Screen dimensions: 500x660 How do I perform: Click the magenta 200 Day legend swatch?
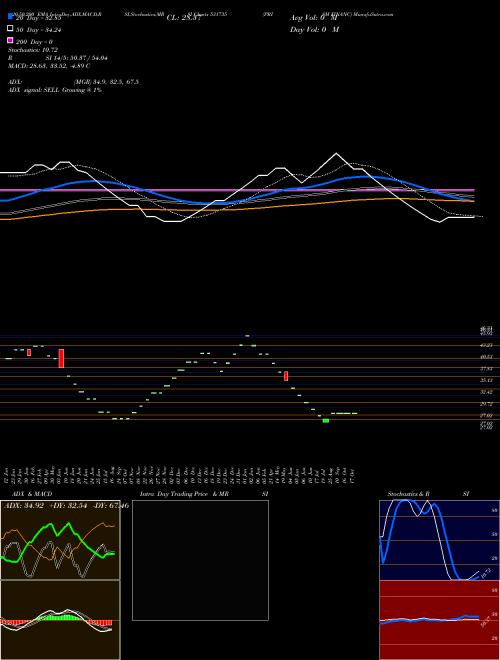coord(11,40)
